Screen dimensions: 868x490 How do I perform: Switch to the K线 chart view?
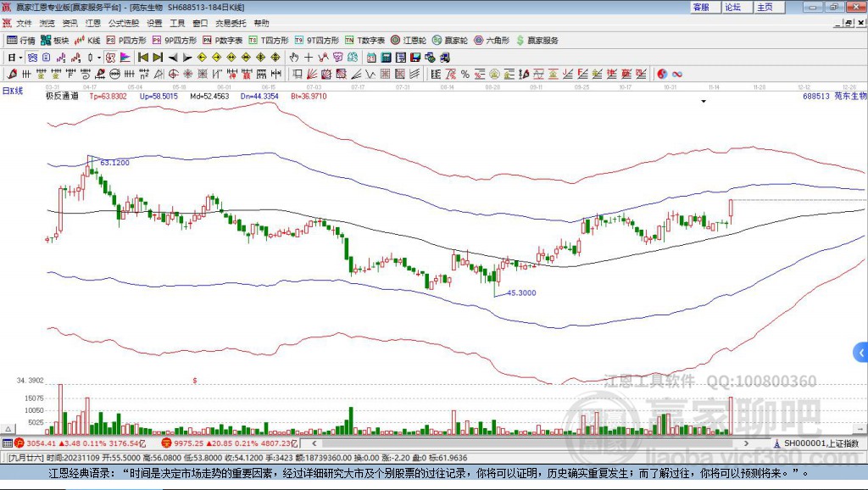tap(87, 41)
